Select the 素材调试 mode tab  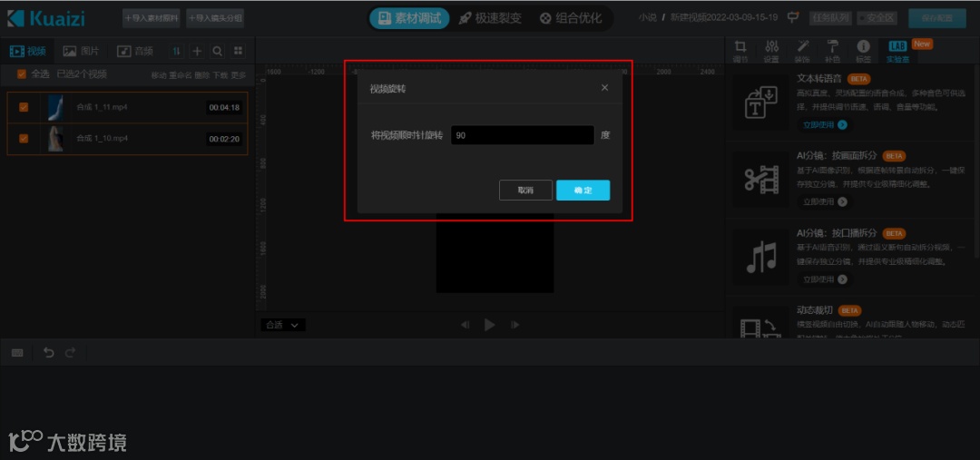[x=409, y=18]
